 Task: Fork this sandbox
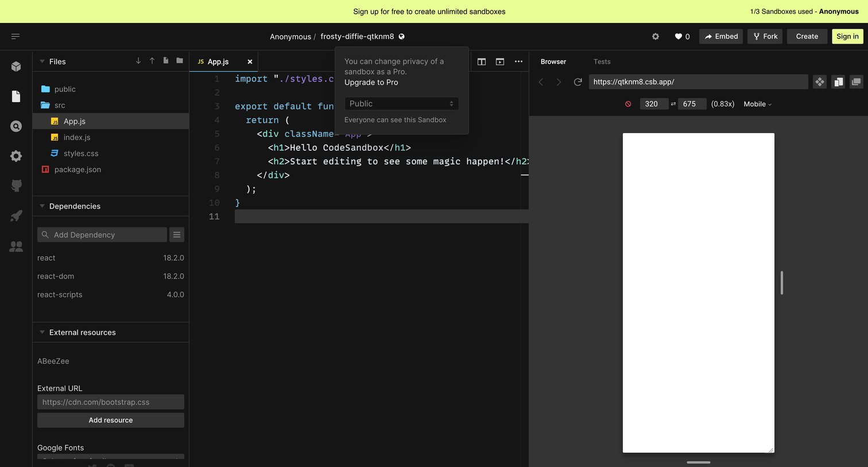pyautogui.click(x=765, y=36)
